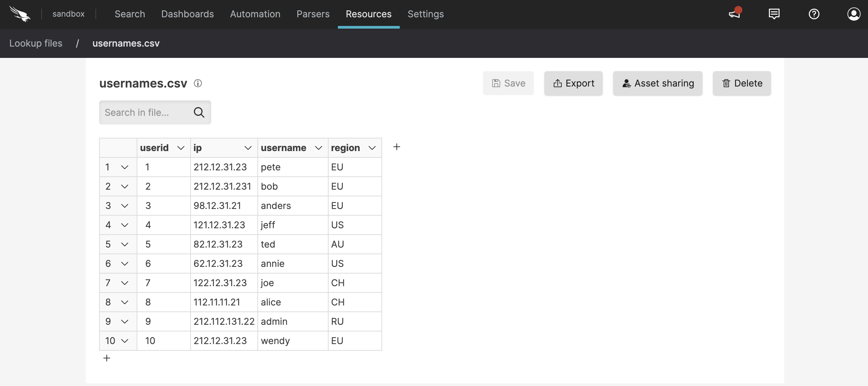This screenshot has width=868, height=386.
Task: Add a new row with the plus icon
Action: [x=107, y=358]
